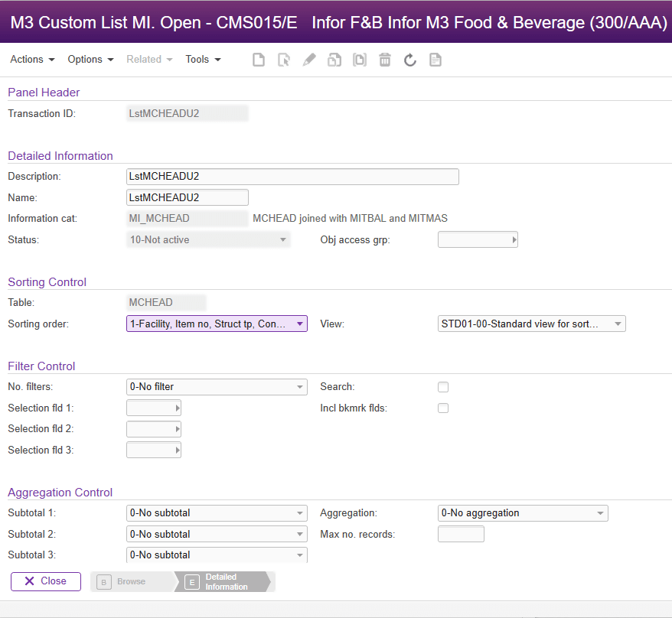Select the Open record icon
672x618 pixels.
click(283, 59)
